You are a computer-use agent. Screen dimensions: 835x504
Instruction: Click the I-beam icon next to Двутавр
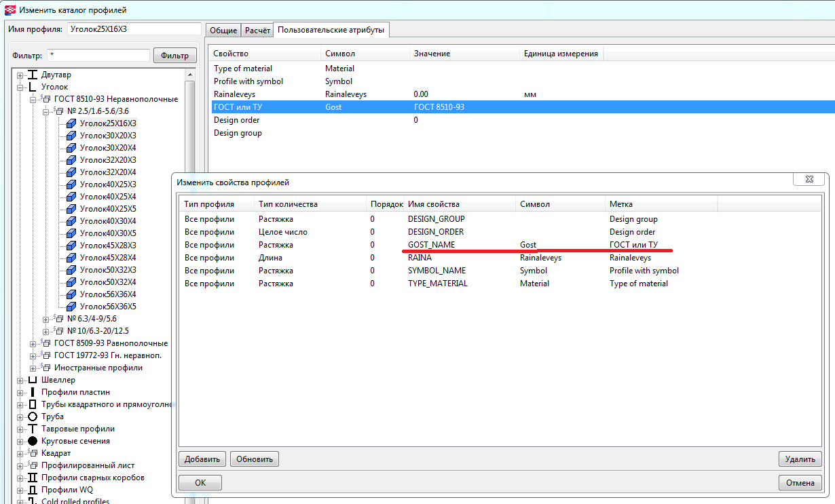pyautogui.click(x=32, y=75)
